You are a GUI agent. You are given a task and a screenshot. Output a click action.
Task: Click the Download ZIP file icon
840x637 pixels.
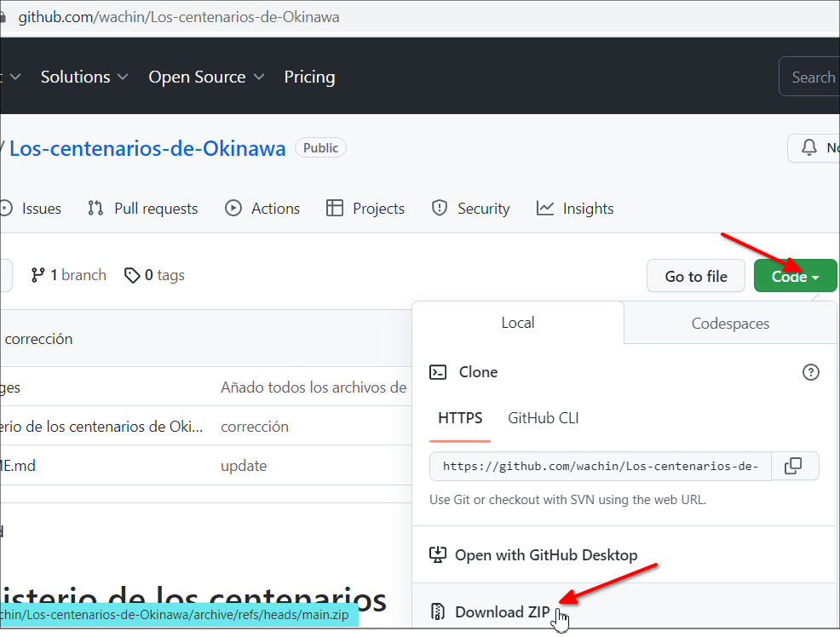point(438,611)
